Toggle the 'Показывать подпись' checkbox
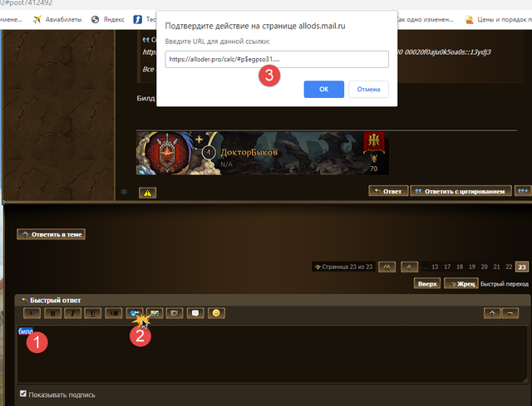Viewport: 532px width, 406px height. pos(23,394)
